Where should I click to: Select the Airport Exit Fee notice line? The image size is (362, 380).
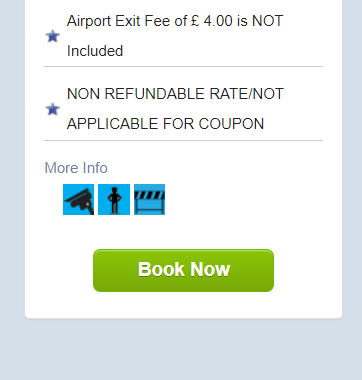(175, 21)
